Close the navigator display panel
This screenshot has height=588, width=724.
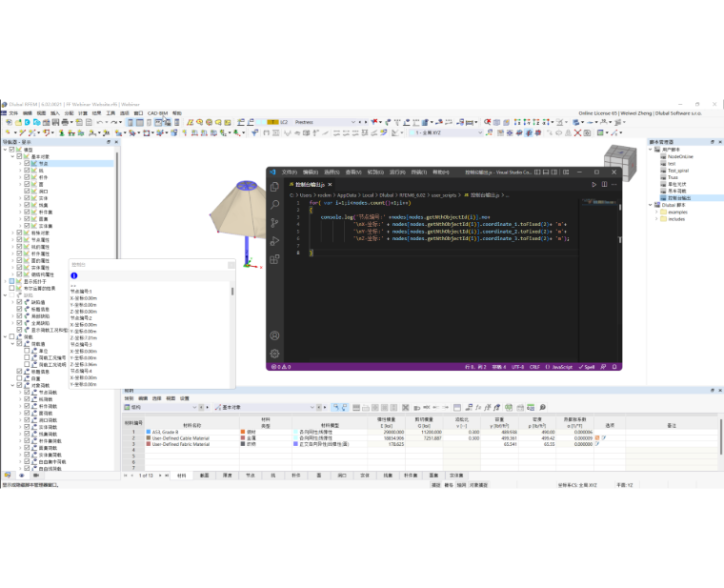point(116,142)
